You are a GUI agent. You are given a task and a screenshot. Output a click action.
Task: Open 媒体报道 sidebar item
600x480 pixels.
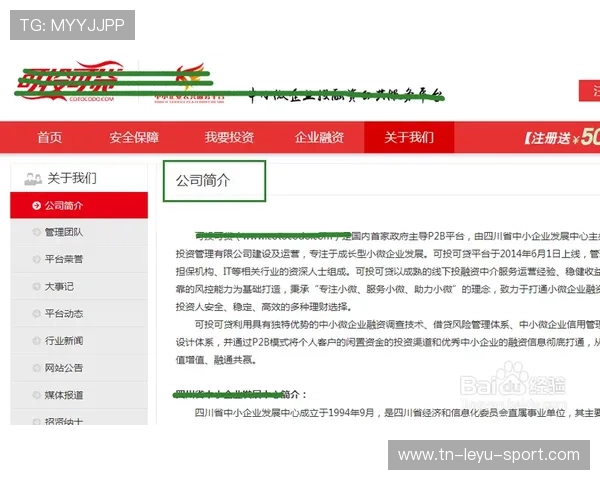pos(79,395)
